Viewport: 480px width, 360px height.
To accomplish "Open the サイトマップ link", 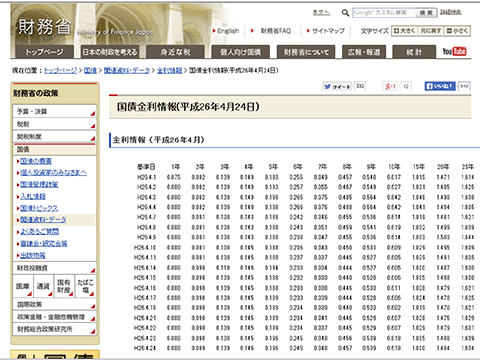I will coord(328,31).
